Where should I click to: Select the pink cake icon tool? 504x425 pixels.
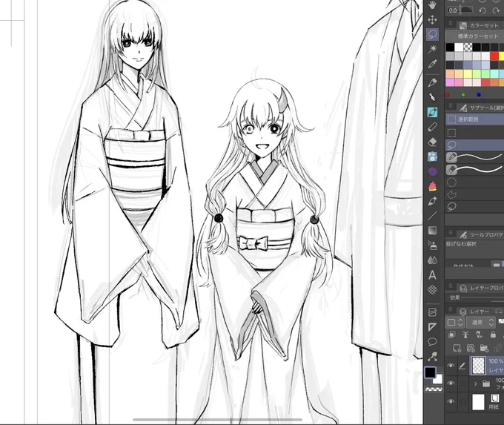point(433,186)
